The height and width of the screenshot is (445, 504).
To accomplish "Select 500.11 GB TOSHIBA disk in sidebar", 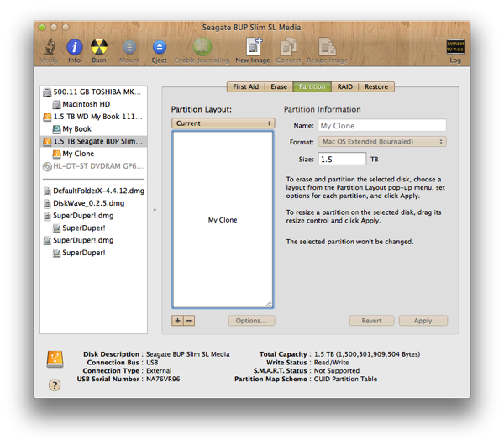I will 93,92.
